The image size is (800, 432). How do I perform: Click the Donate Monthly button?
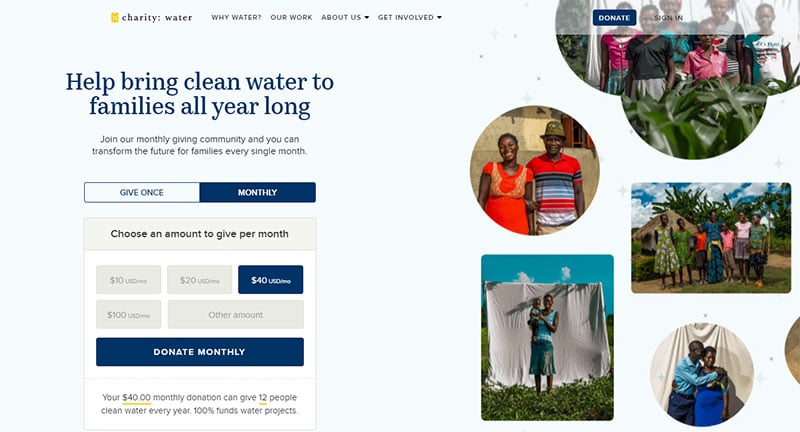[x=199, y=351]
